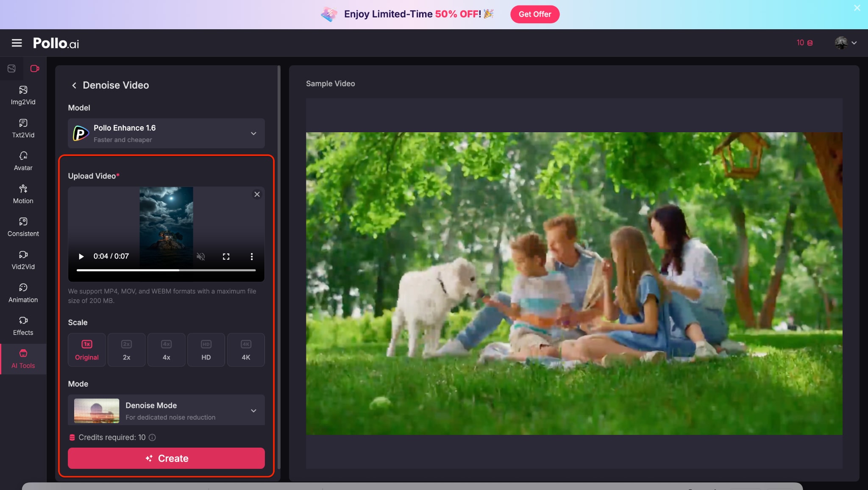Screen dimensions: 868x490
Task: Click the uploaded video progress bar
Action: (166, 270)
